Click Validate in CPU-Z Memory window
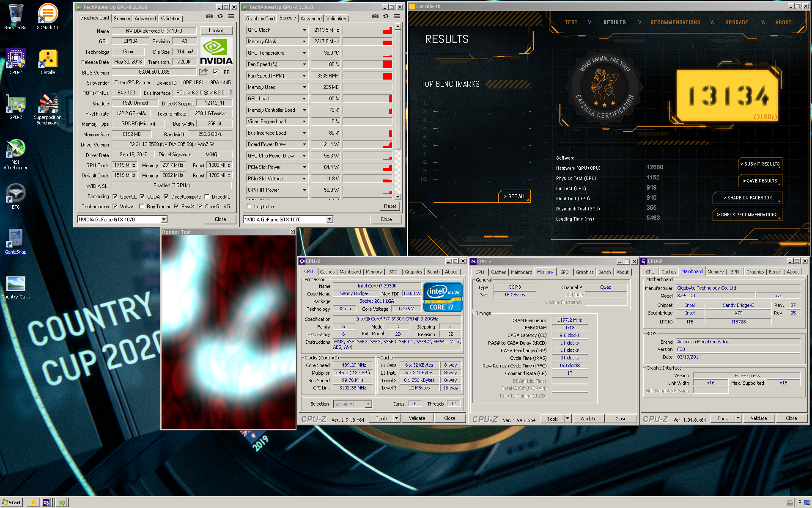Image resolution: width=812 pixels, height=508 pixels. pyautogui.click(x=588, y=419)
